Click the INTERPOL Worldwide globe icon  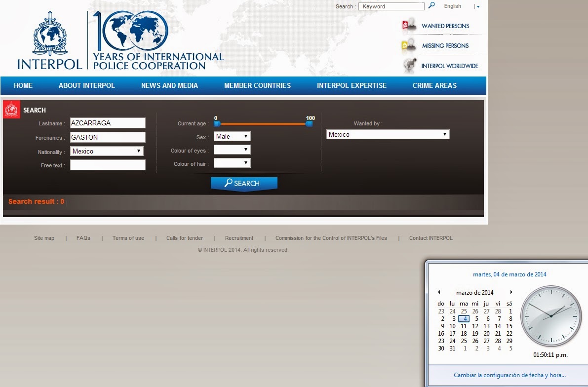(x=410, y=65)
